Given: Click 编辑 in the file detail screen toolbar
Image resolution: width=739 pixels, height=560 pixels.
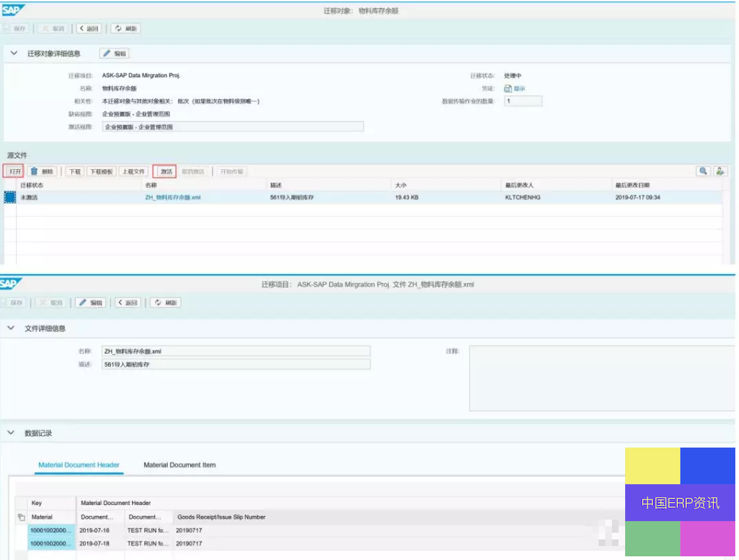Looking at the screenshot, I should click(91, 303).
